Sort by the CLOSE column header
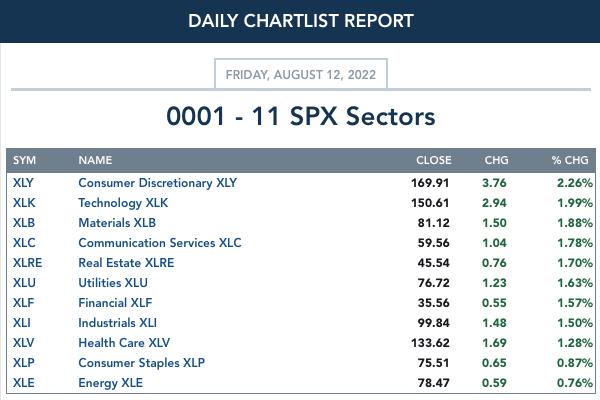 (x=434, y=160)
